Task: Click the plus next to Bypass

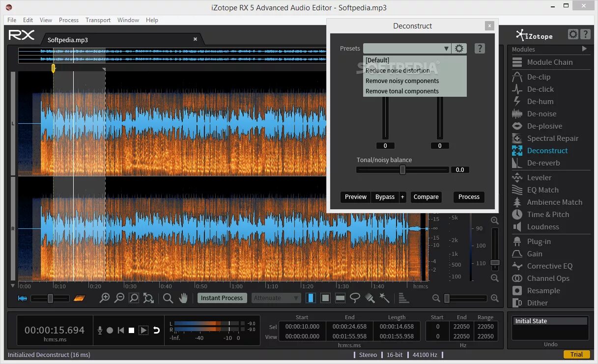Action: click(x=402, y=197)
